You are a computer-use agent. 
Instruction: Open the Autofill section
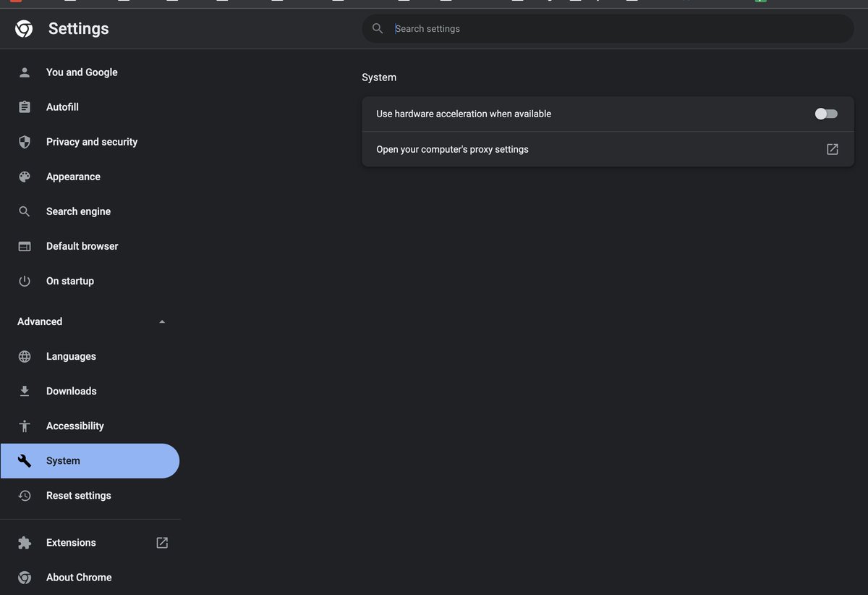(62, 107)
